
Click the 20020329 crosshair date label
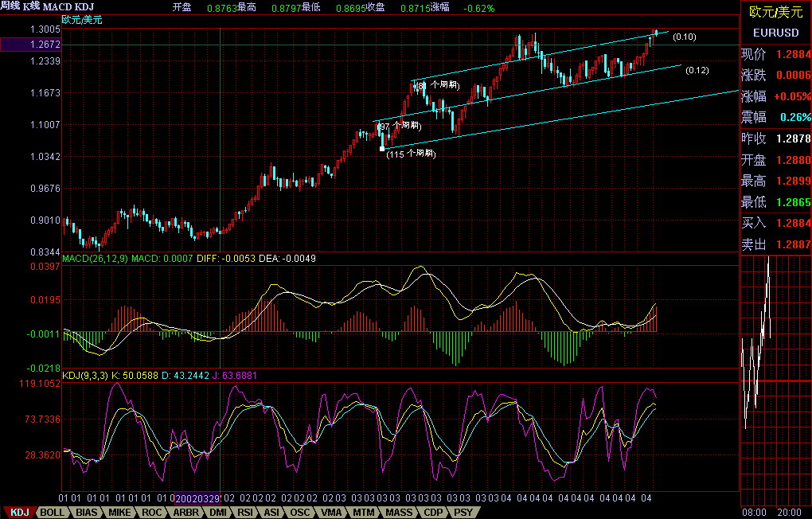(197, 498)
